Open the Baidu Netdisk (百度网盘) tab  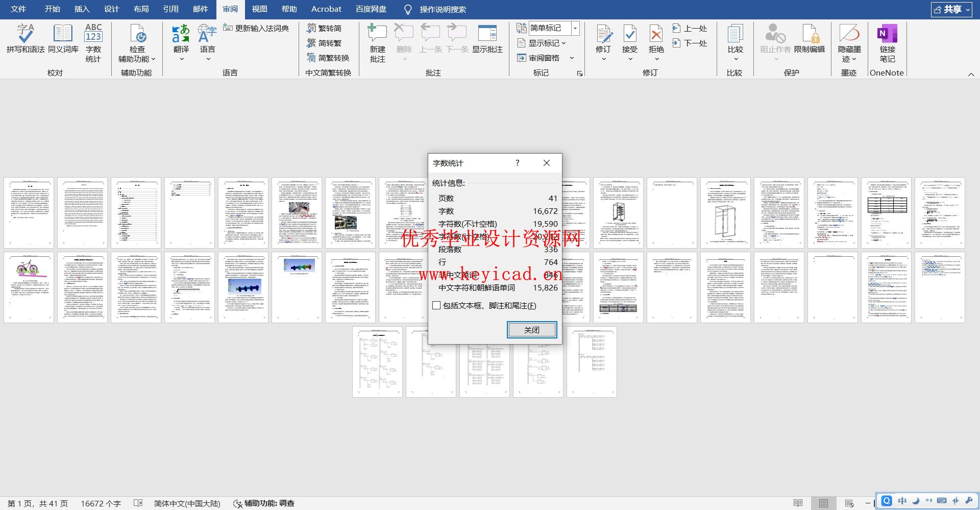(371, 9)
